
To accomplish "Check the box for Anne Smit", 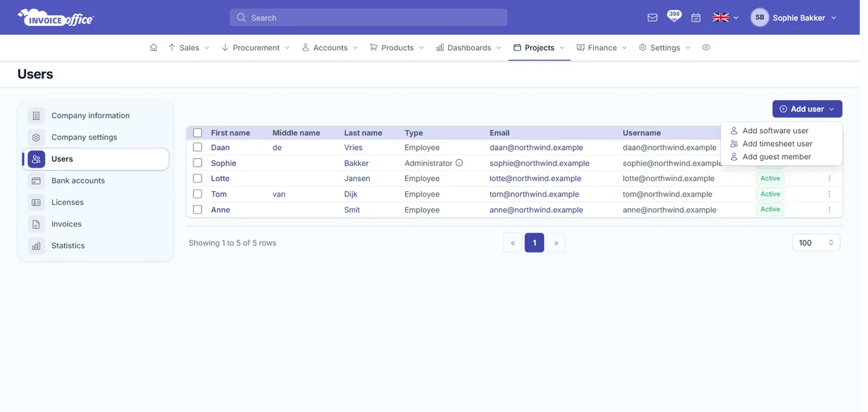I will point(197,209).
